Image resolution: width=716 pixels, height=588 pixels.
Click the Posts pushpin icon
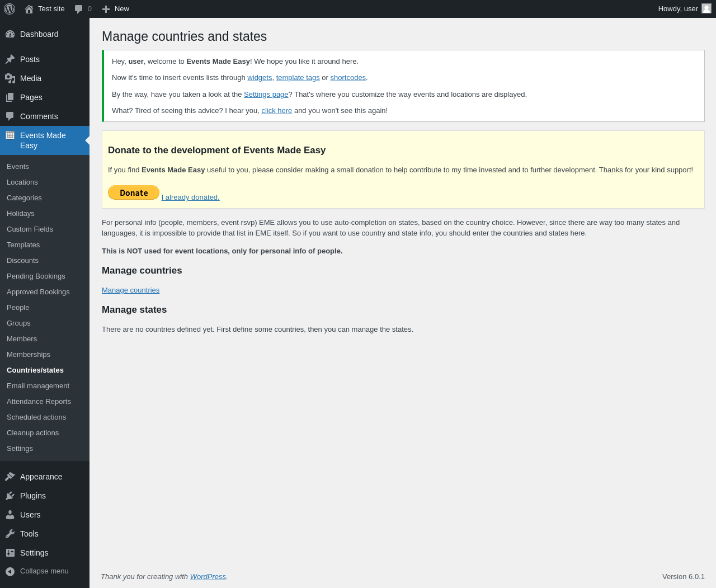(x=10, y=59)
